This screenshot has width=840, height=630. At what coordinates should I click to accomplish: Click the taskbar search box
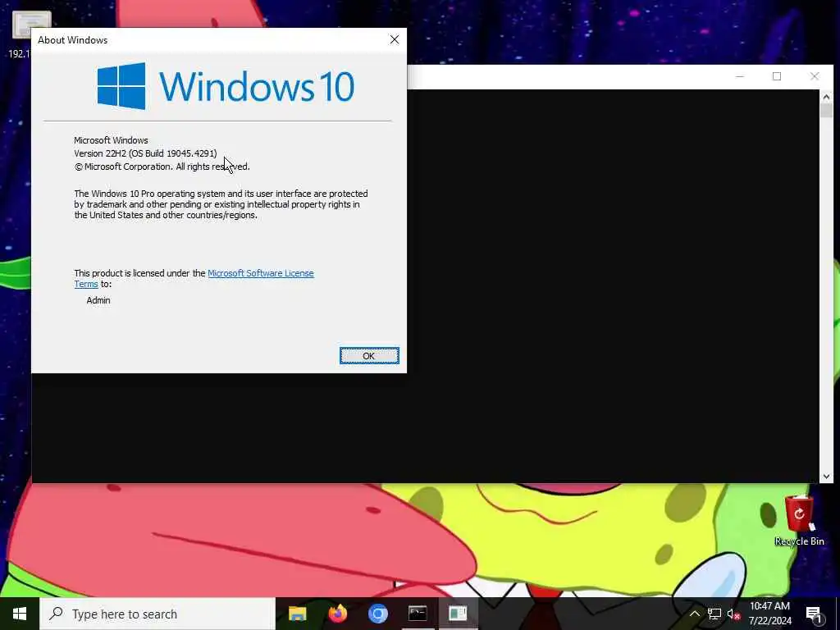tap(157, 614)
